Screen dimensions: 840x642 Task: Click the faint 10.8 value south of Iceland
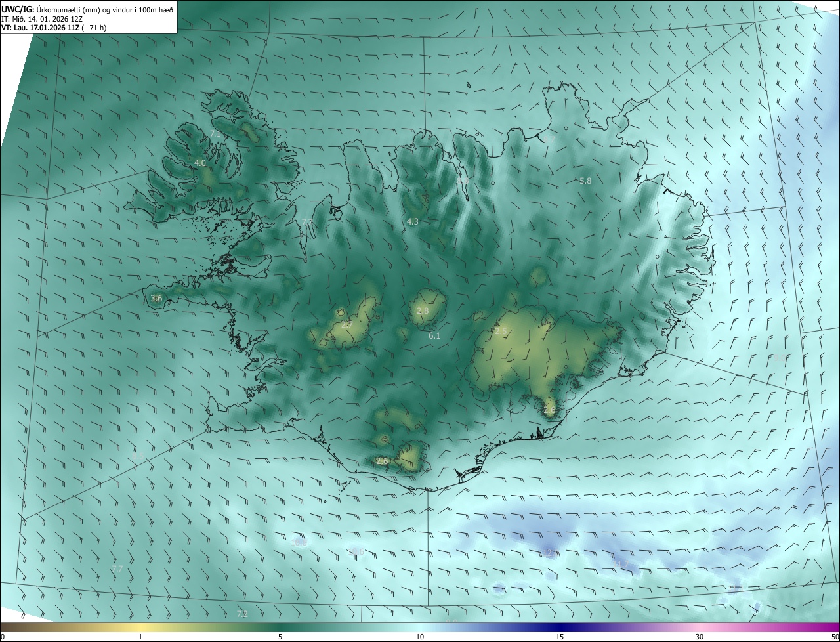click(x=299, y=542)
